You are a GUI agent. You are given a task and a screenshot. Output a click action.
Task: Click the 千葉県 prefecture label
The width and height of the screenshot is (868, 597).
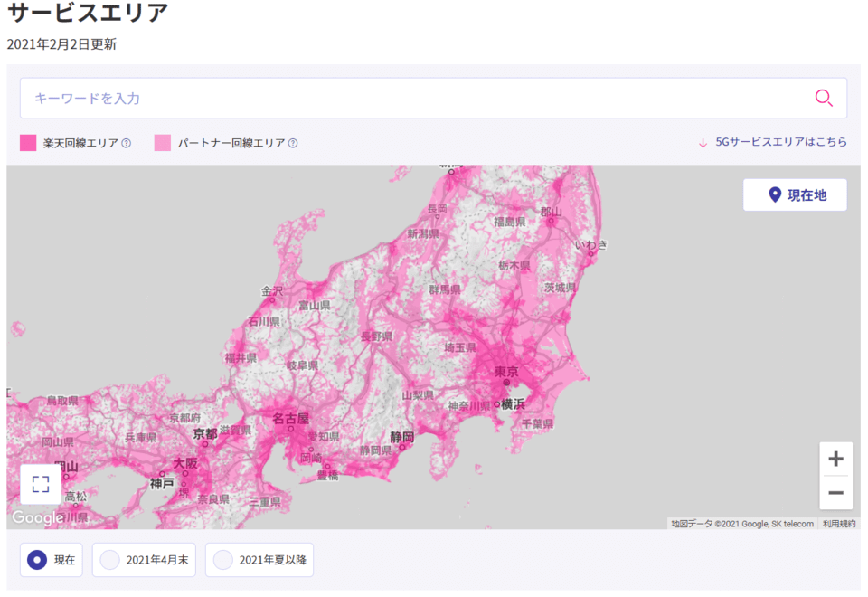click(x=537, y=424)
